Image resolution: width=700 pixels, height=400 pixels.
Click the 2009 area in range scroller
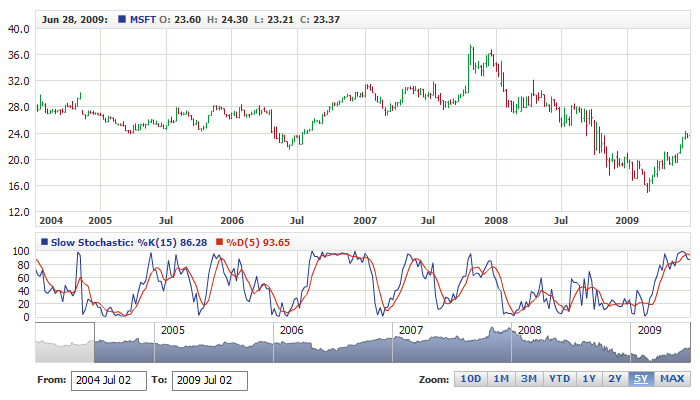[649, 330]
